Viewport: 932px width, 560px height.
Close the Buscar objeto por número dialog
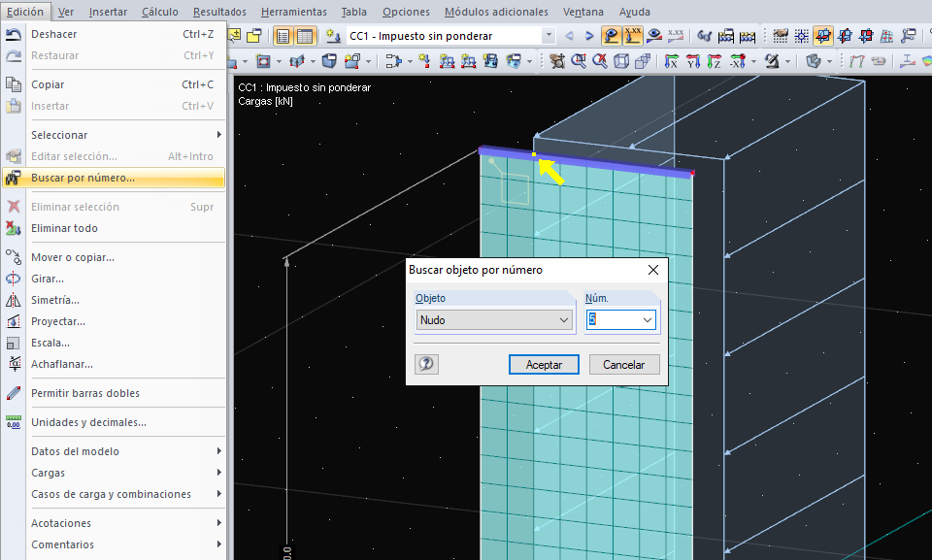coord(652,270)
